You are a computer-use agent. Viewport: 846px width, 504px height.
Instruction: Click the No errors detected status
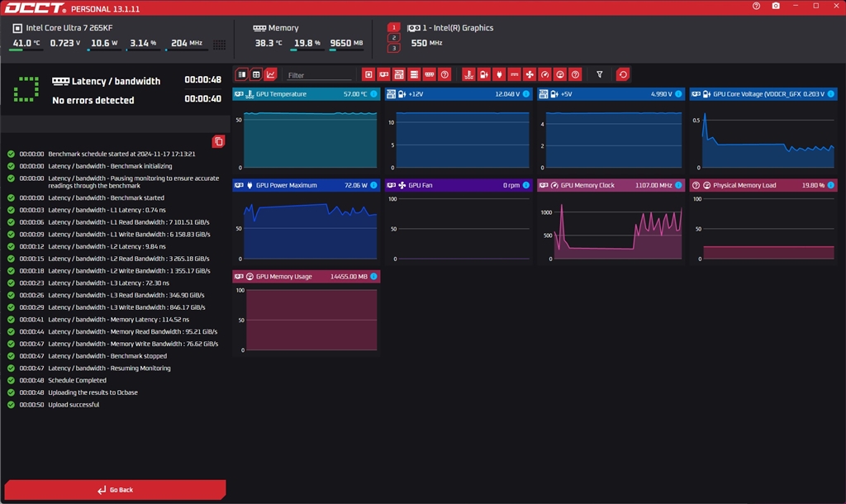coord(93,100)
